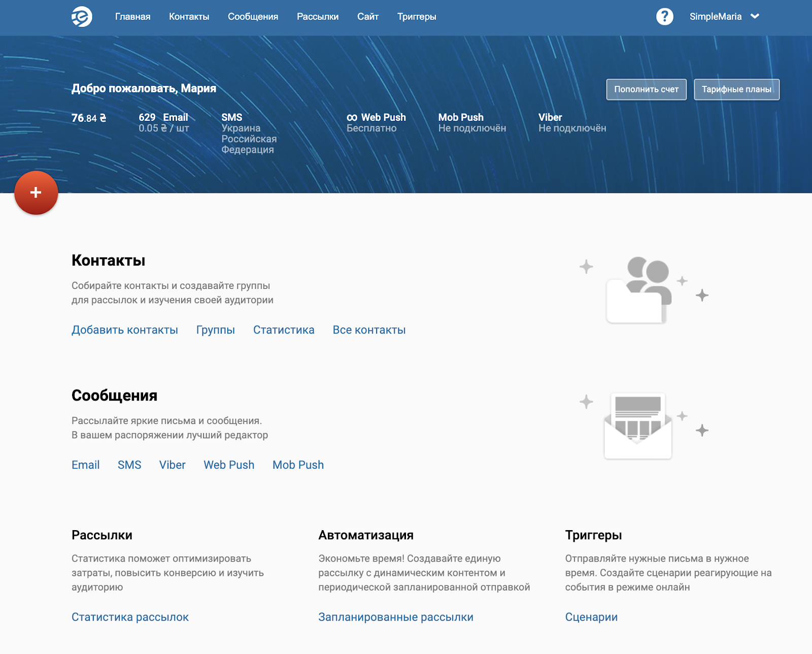
Task: Click the red plus create button
Action: click(36, 192)
